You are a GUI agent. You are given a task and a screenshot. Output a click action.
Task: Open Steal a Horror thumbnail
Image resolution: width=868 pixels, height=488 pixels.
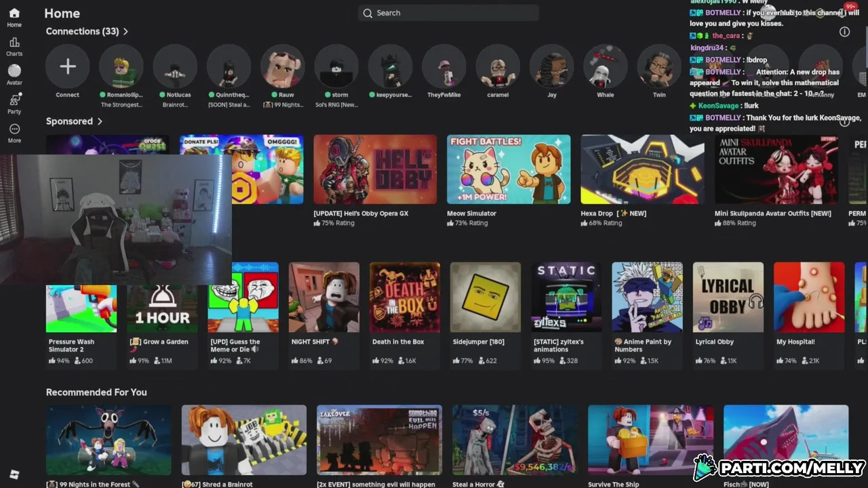pos(515,440)
